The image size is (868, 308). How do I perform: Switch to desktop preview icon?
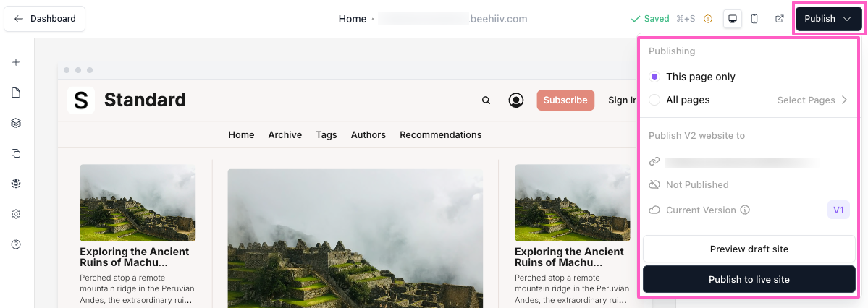(x=733, y=19)
